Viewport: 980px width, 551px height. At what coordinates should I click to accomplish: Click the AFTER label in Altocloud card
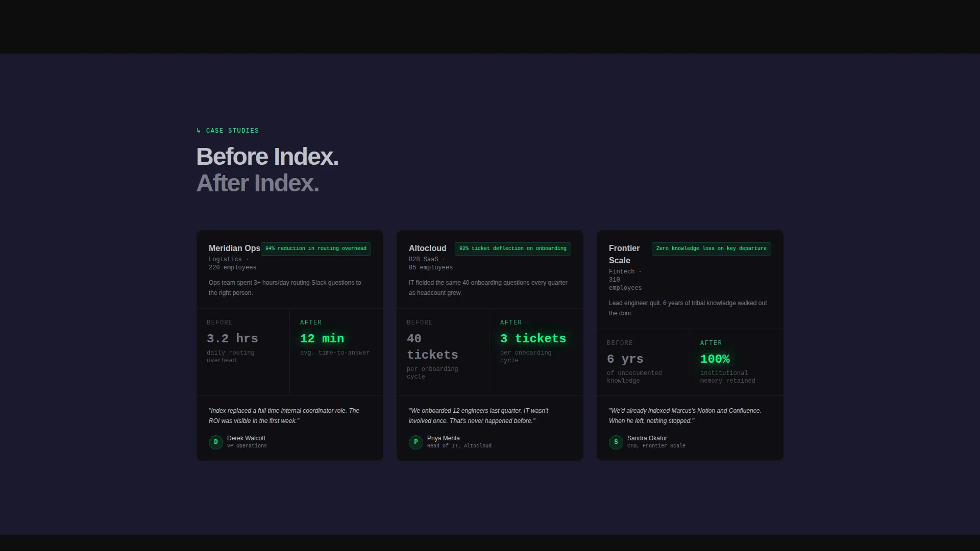tap(511, 322)
